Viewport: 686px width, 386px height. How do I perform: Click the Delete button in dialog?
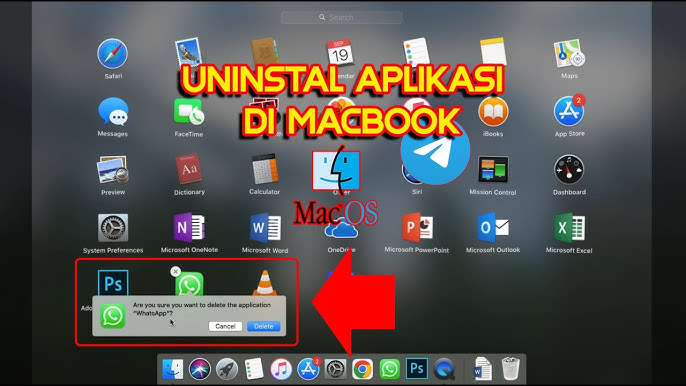click(263, 326)
